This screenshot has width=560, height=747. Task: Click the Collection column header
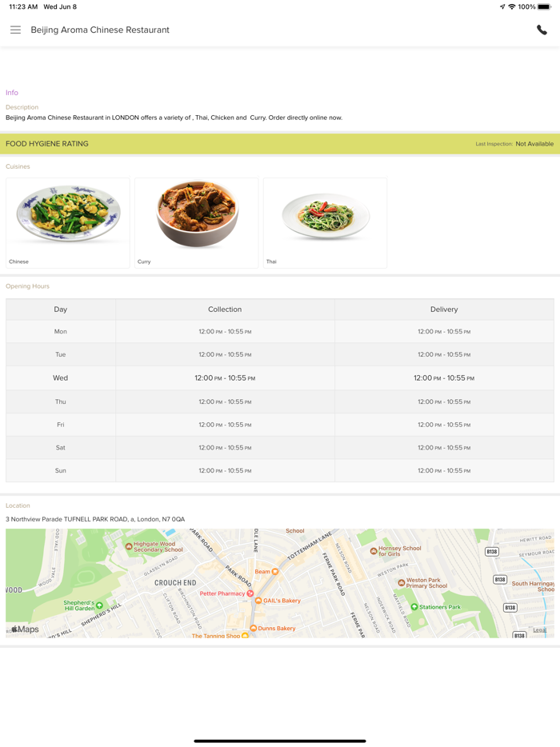click(225, 310)
